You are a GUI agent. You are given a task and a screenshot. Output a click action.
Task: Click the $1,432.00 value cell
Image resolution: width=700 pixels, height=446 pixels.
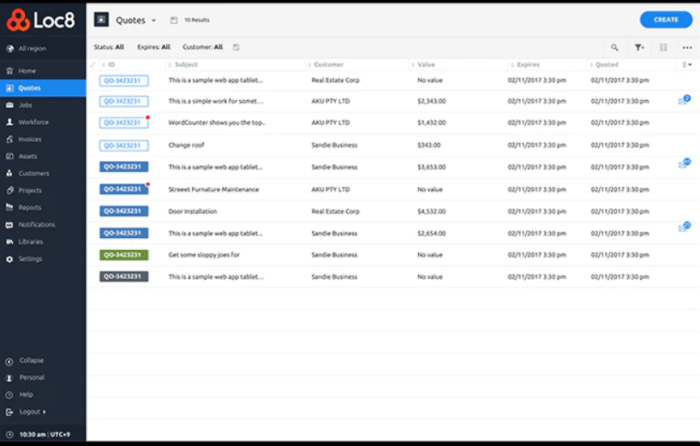(x=431, y=123)
